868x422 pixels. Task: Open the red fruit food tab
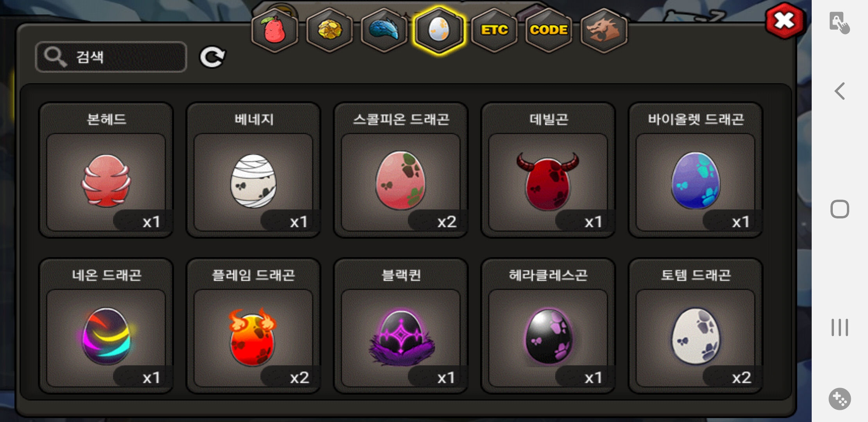point(274,30)
